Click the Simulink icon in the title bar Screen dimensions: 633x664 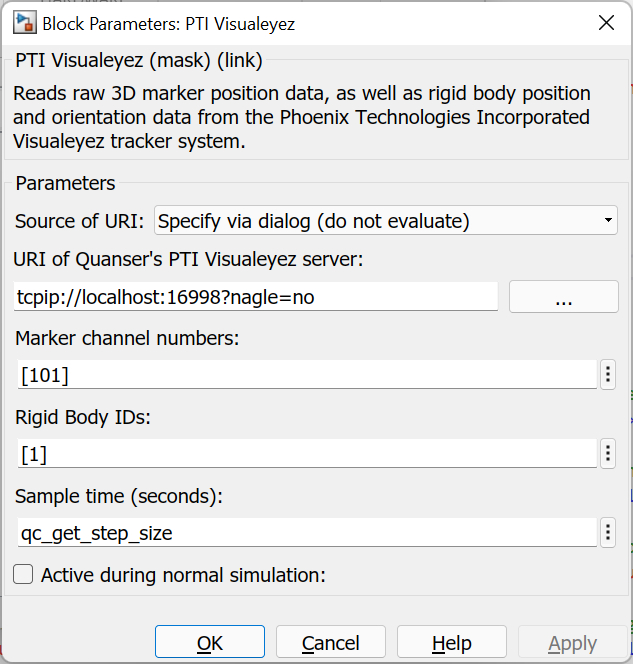(x=17, y=22)
